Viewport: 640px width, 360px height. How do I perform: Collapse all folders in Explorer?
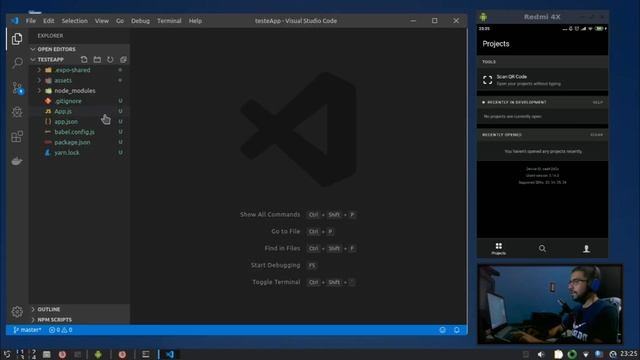coord(123,60)
